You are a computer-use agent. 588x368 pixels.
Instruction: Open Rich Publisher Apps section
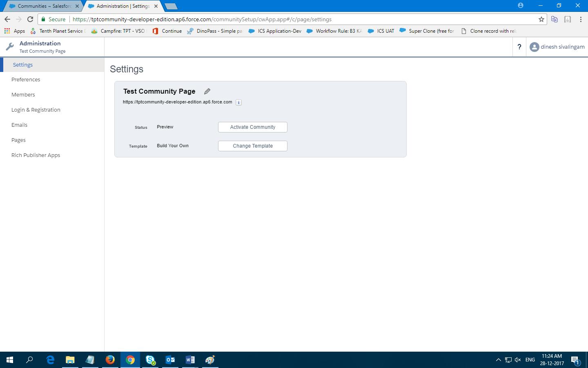coord(36,155)
